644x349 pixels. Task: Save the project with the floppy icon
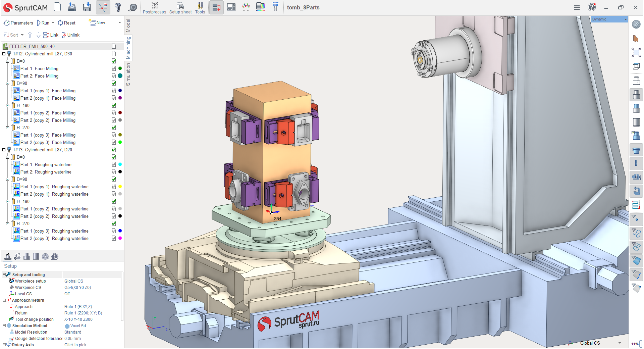point(87,7)
